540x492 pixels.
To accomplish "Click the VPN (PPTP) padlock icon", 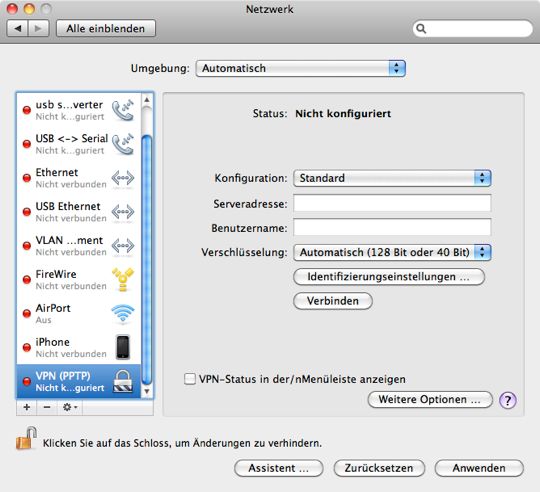I will click(123, 381).
